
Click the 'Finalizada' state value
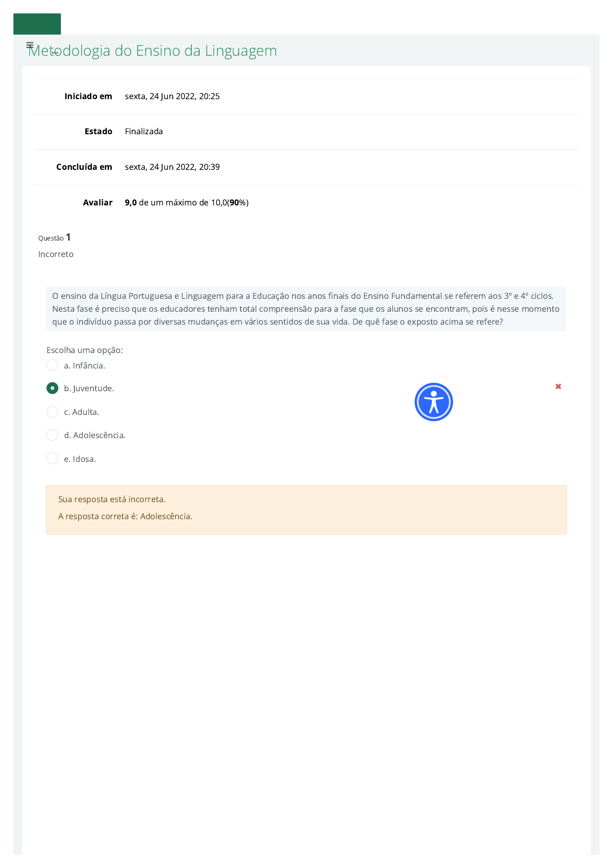(144, 132)
